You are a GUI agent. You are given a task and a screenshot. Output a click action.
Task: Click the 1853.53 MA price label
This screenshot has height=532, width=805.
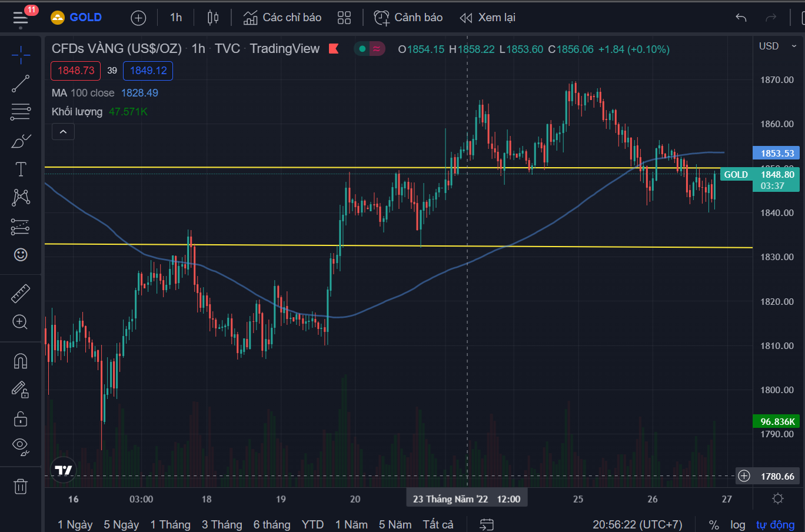pos(776,153)
